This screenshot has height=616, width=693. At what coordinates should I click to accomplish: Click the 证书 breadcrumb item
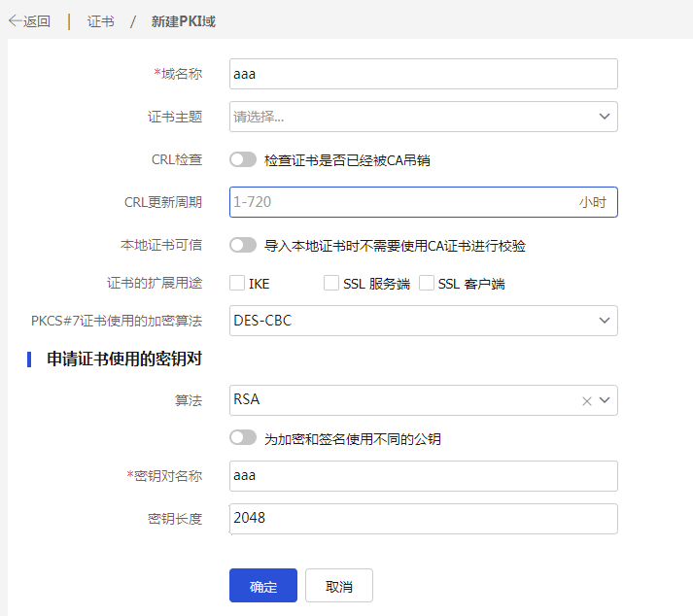click(100, 21)
